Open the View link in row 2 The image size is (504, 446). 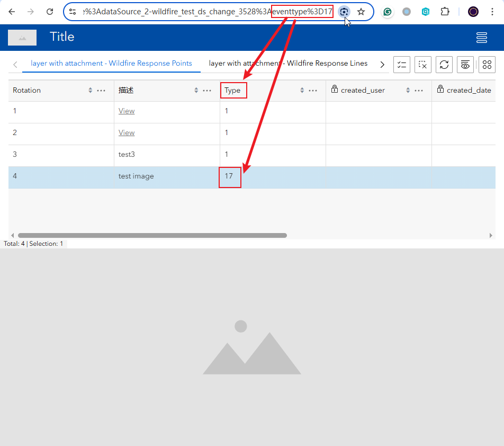coord(126,132)
